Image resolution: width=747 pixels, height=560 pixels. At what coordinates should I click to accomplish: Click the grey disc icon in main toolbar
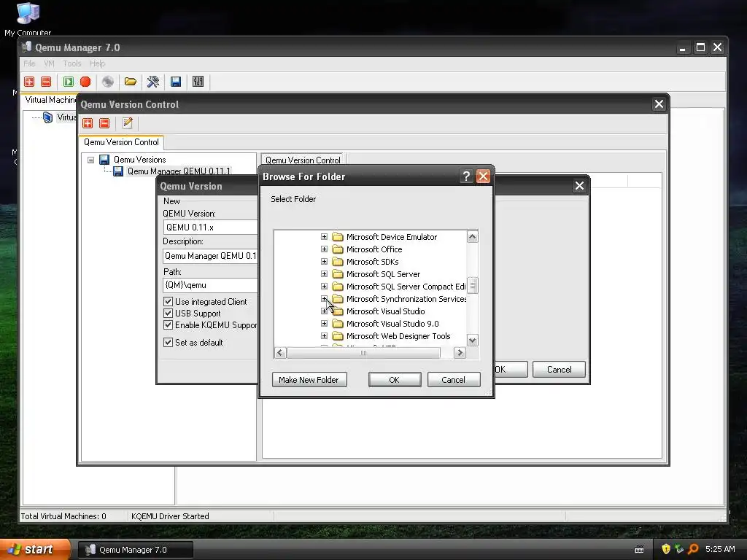click(108, 82)
